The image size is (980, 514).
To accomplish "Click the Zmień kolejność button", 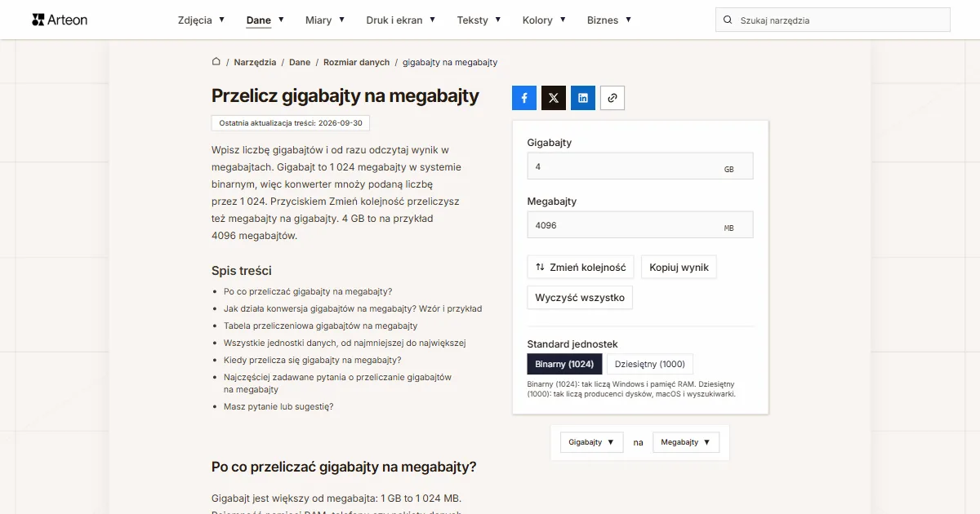I will click(x=581, y=268).
